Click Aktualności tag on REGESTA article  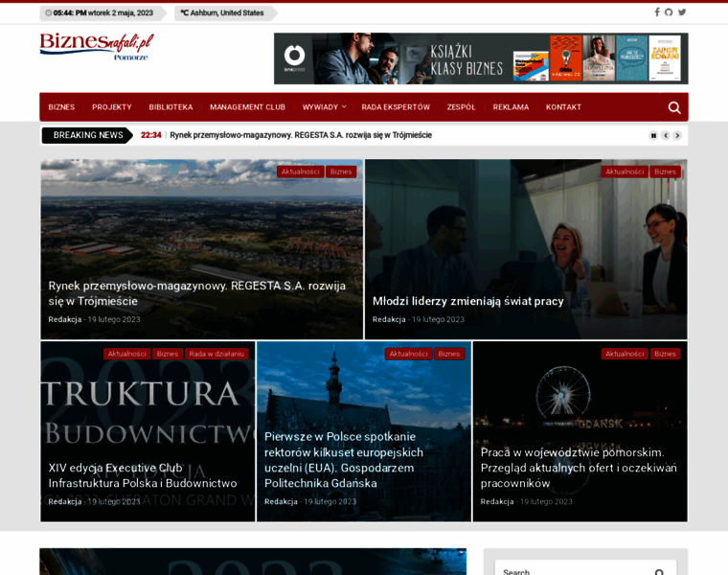tap(301, 172)
